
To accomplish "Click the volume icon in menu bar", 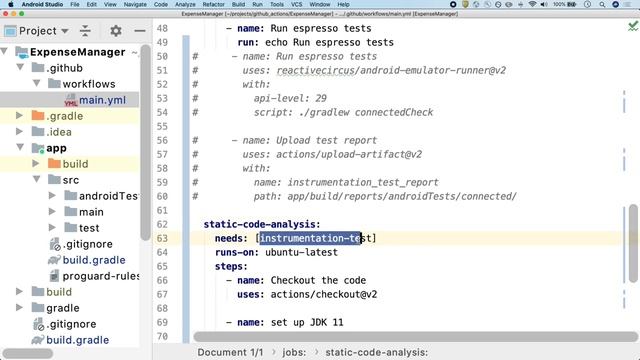I will 544,4.
